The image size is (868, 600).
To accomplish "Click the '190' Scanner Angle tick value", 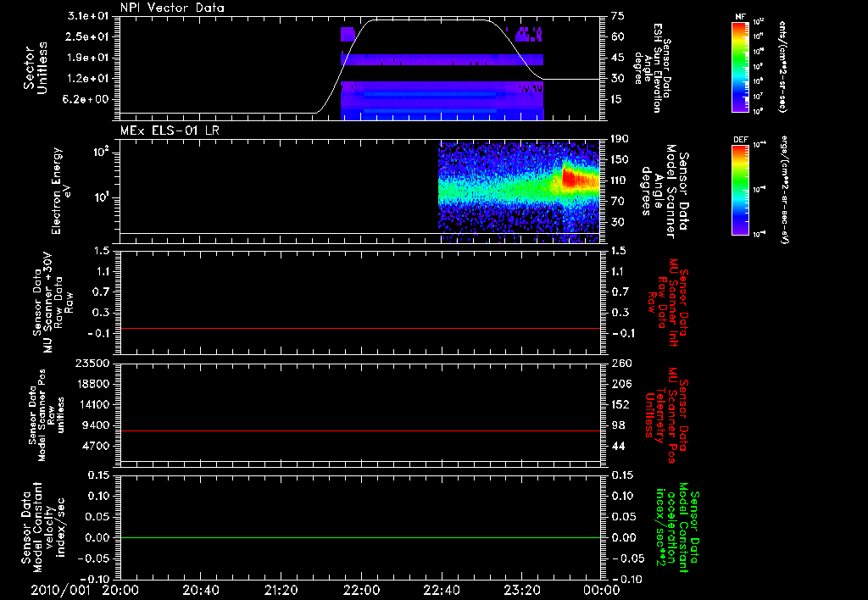I will tap(620, 139).
